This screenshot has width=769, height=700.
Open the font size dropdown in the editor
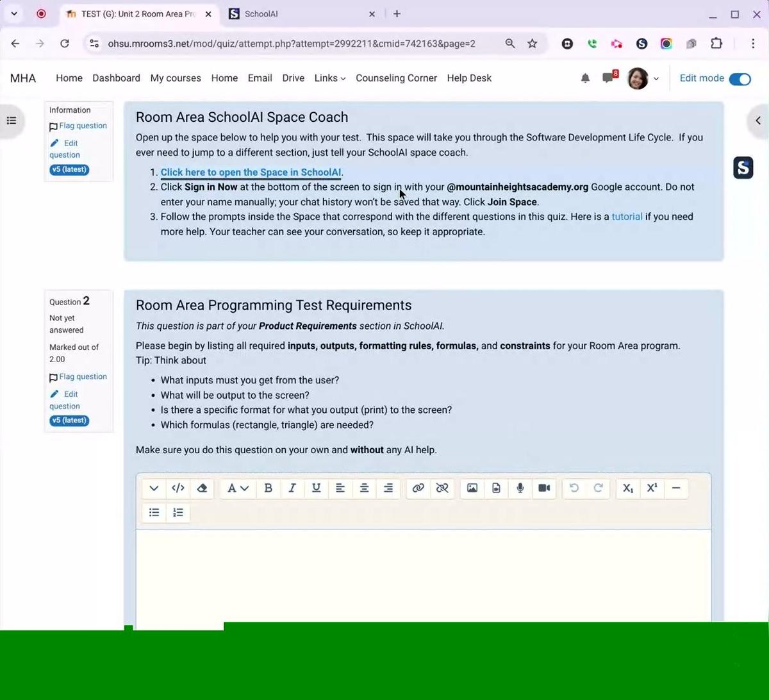click(238, 488)
